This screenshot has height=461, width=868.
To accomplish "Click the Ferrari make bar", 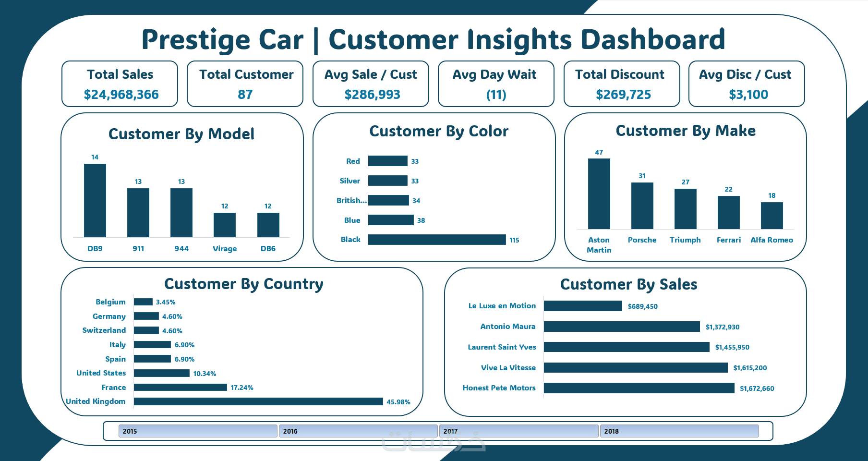I will [x=729, y=213].
